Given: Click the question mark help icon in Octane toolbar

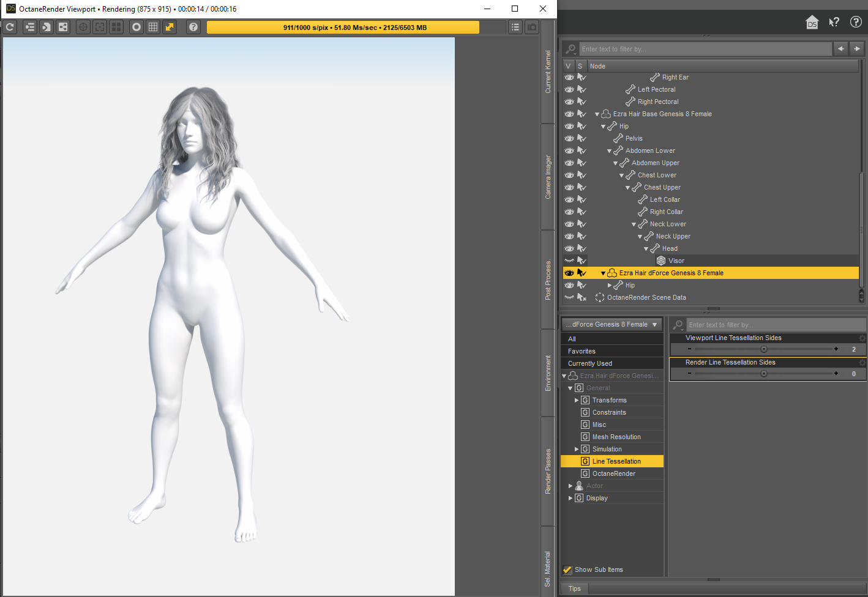Looking at the screenshot, I should [193, 27].
